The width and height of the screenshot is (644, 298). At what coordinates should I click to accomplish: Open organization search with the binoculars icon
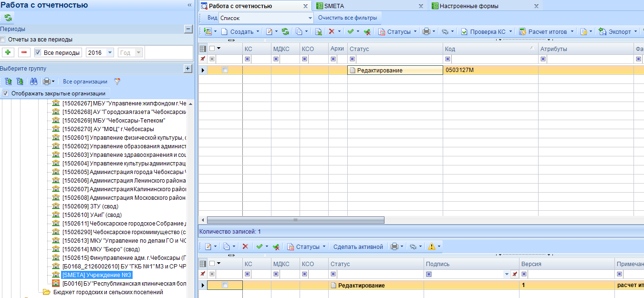33,82
